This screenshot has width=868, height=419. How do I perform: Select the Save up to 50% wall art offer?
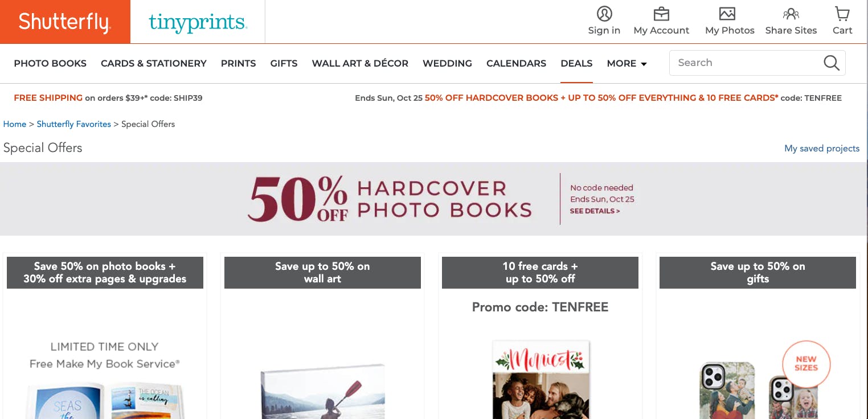tap(322, 273)
